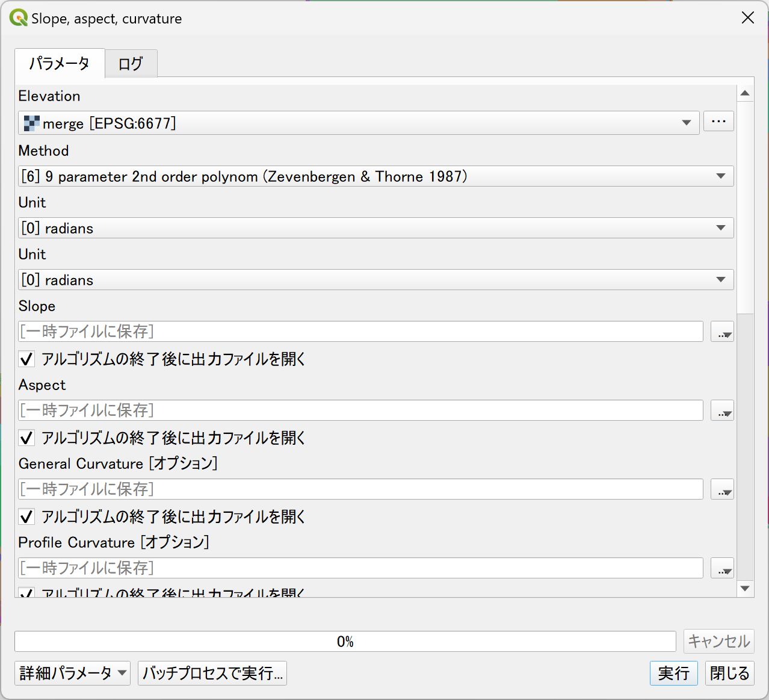
Task: Open the Elevation layer dropdown (merge EPSG:6677)
Action: (359, 123)
